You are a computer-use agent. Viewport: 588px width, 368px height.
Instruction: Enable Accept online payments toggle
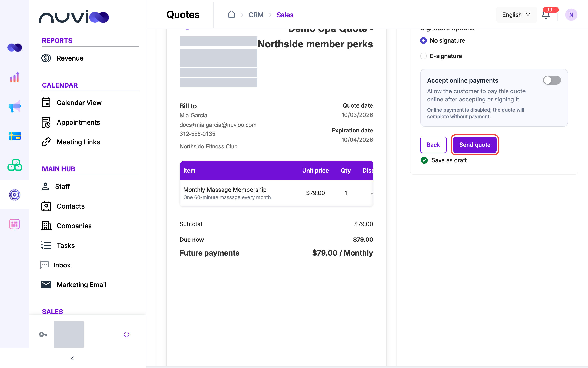tap(552, 80)
